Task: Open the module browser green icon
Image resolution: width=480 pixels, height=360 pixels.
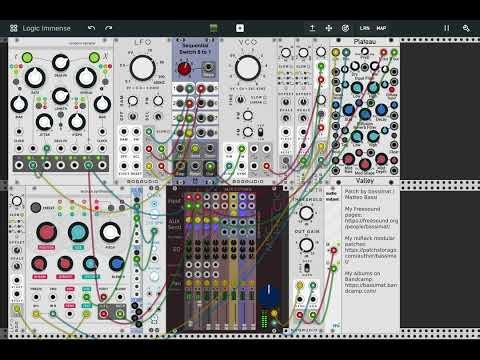Action: point(214,28)
